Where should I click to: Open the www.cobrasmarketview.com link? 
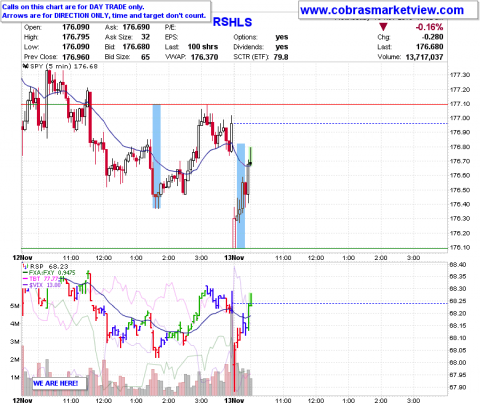[382, 10]
